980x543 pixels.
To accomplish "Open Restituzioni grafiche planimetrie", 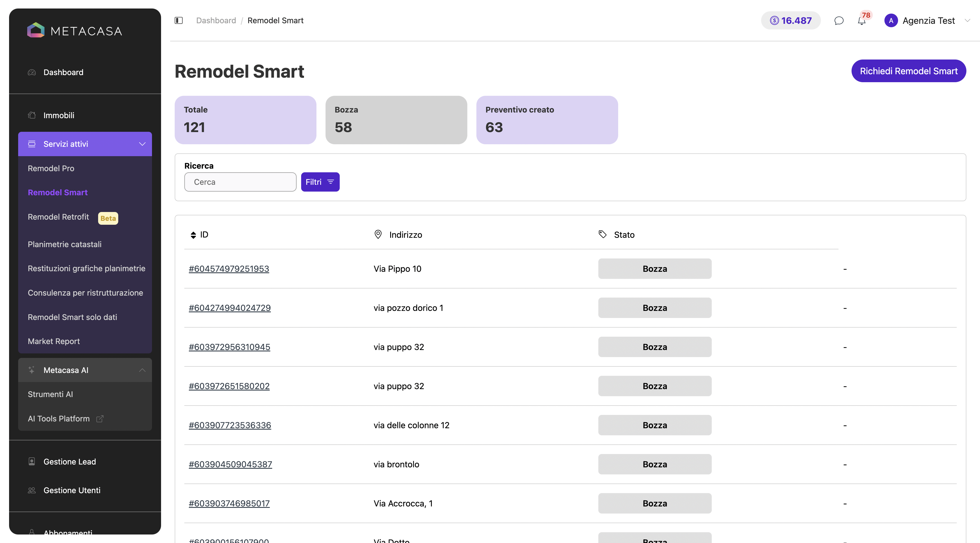I will pyautogui.click(x=86, y=268).
